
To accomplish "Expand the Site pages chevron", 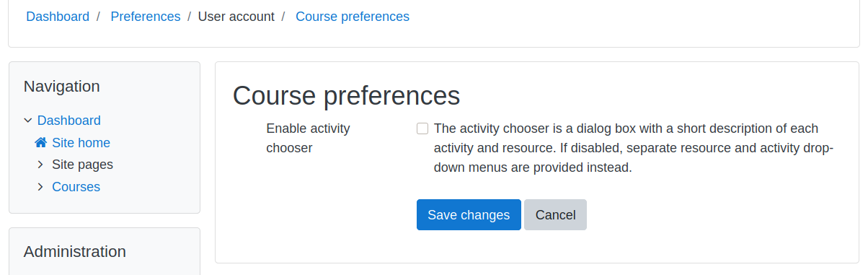I will pos(40,165).
